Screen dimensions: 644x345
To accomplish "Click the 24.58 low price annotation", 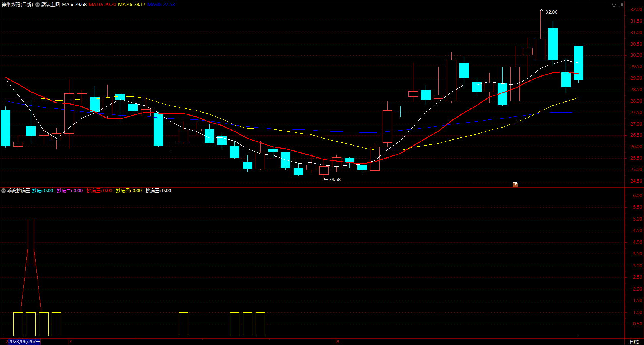I will [x=334, y=180].
